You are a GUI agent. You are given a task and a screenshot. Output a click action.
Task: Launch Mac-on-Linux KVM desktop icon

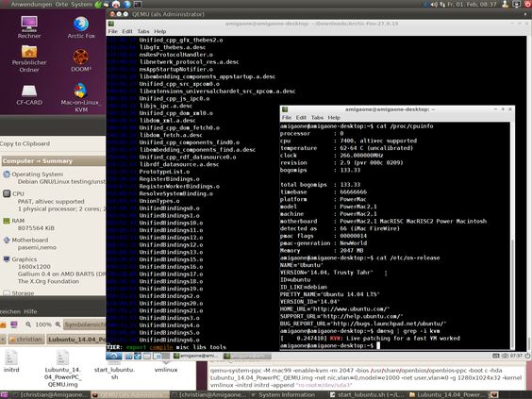pos(81,97)
